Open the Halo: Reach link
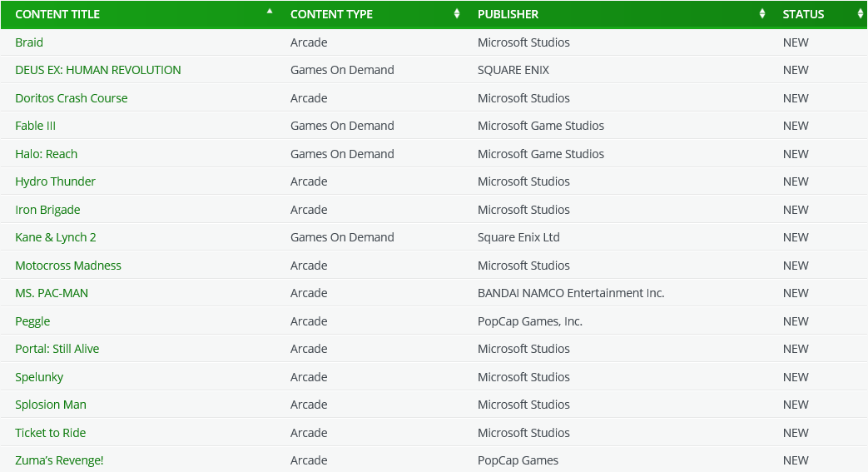The height and width of the screenshot is (472, 868). pyautogui.click(x=46, y=154)
